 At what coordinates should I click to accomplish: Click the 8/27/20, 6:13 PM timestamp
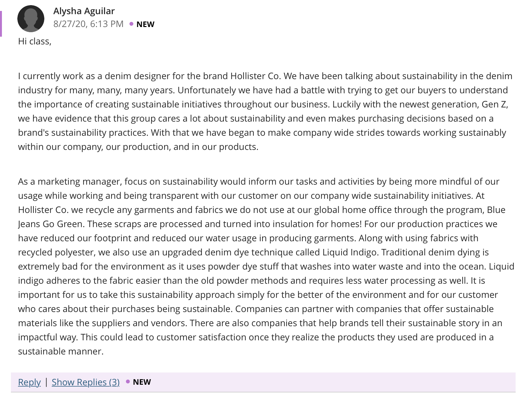(88, 24)
